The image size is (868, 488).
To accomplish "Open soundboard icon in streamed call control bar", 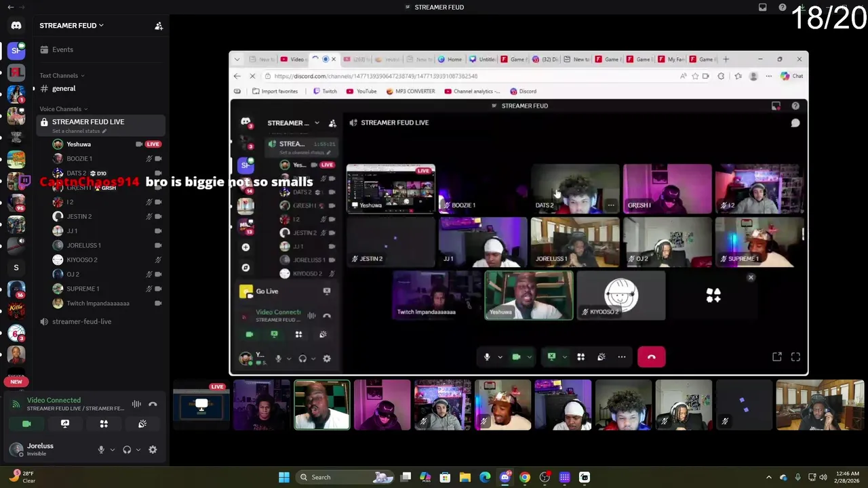I will 601,357.
